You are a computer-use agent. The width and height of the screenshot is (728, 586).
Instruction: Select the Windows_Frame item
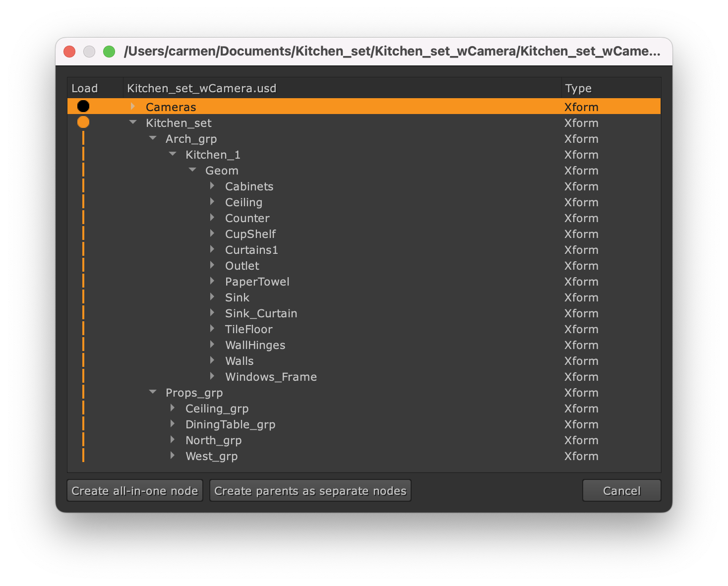coord(271,377)
